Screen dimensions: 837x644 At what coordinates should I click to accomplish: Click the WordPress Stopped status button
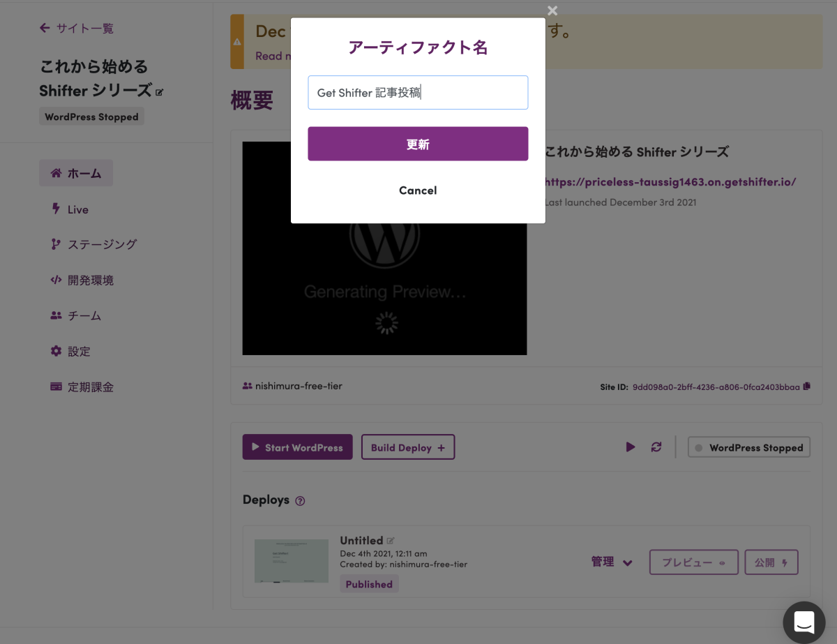[x=749, y=448]
